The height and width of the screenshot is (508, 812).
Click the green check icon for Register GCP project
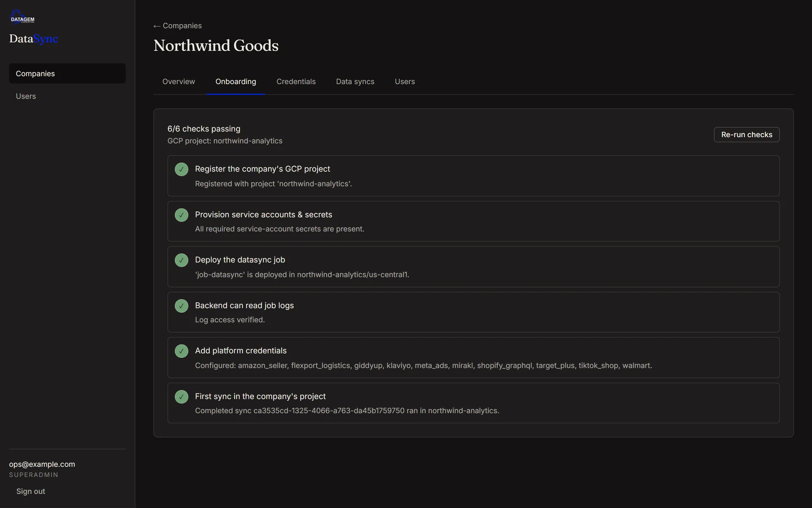[181, 169]
